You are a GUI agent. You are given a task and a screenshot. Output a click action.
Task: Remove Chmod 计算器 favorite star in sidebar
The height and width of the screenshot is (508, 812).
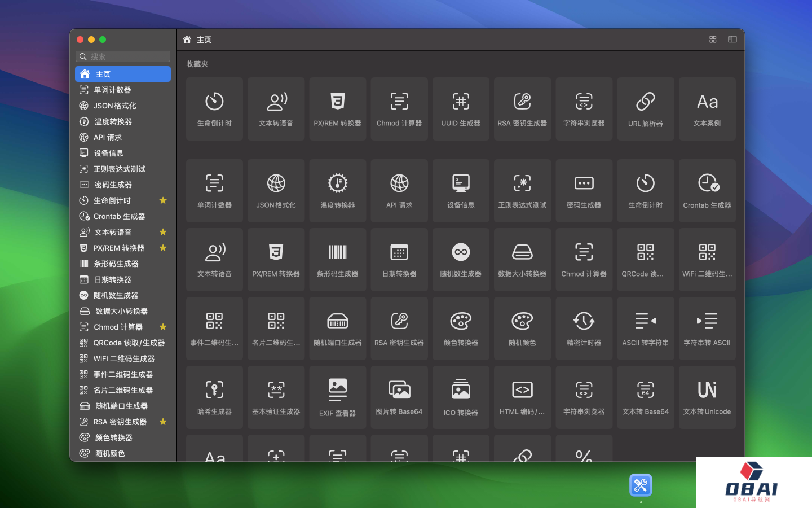(x=163, y=327)
